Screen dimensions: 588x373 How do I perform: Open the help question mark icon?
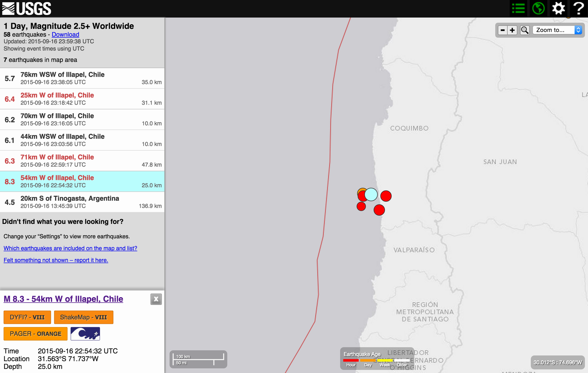tap(578, 8)
